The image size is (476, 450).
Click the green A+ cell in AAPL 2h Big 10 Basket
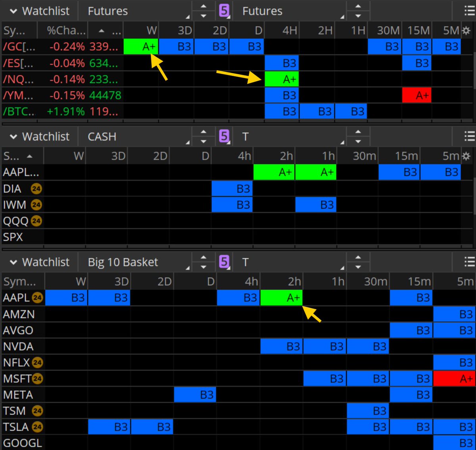click(x=281, y=298)
